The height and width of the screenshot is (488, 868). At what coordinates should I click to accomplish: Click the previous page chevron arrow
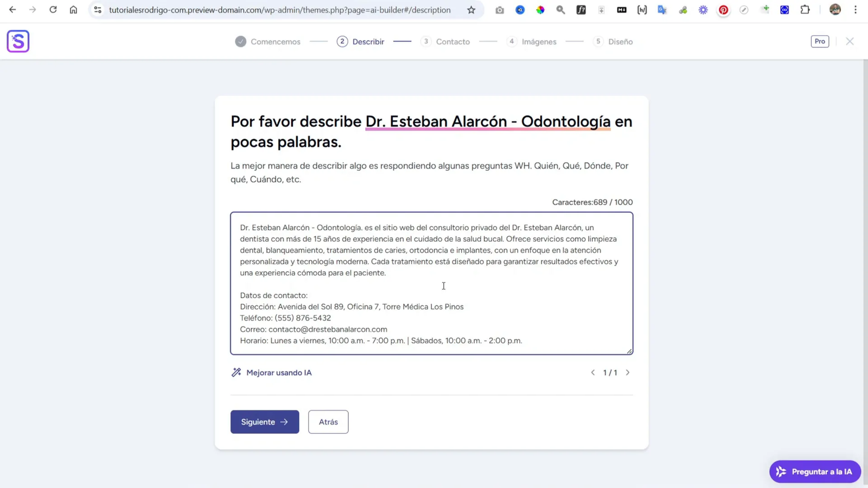pos(592,373)
